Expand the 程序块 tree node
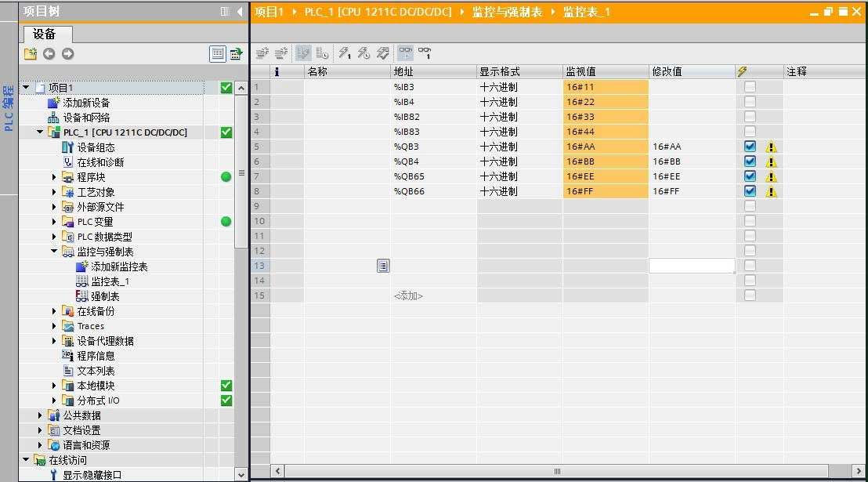This screenshot has width=868, height=482. [54, 177]
